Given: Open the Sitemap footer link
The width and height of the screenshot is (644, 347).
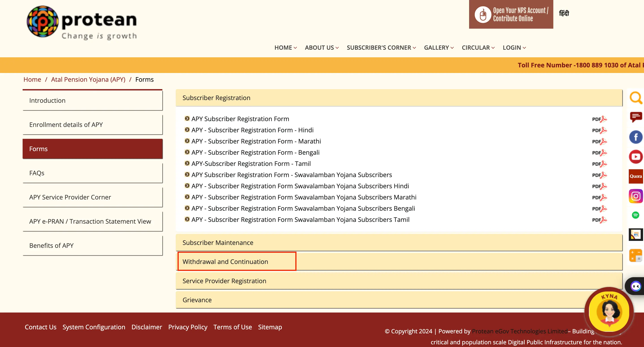Looking at the screenshot, I should 270,327.
